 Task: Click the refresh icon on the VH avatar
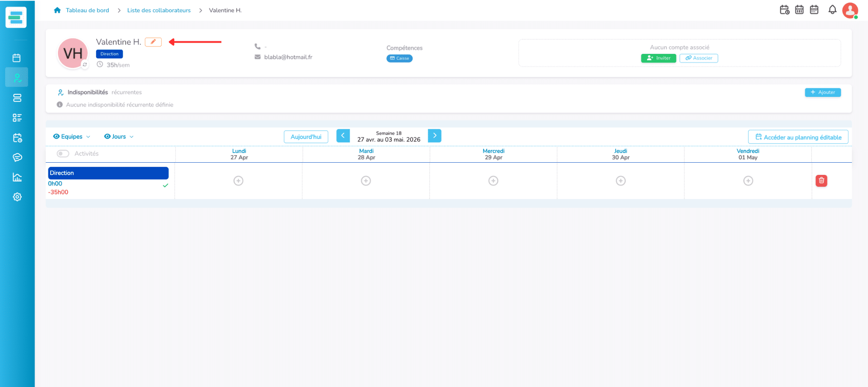point(85,65)
